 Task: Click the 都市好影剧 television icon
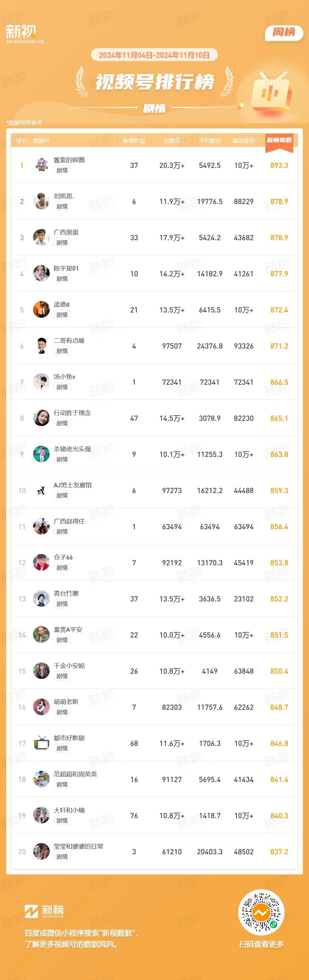click(41, 743)
